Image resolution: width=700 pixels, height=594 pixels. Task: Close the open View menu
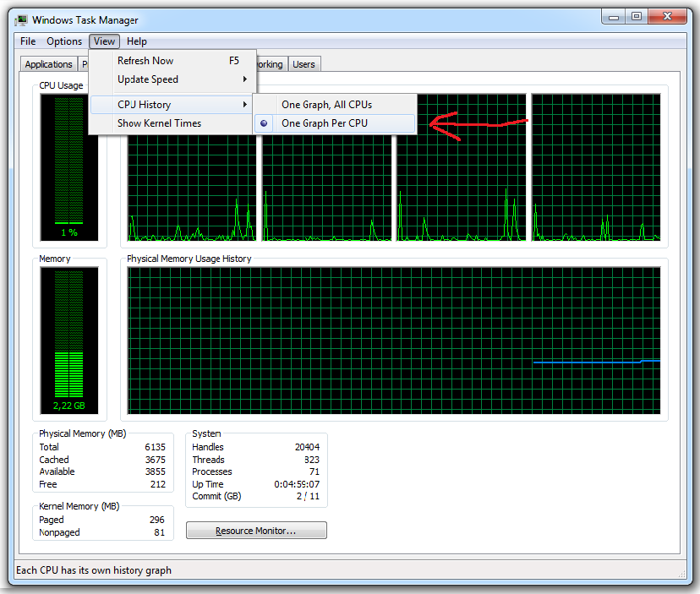104,41
